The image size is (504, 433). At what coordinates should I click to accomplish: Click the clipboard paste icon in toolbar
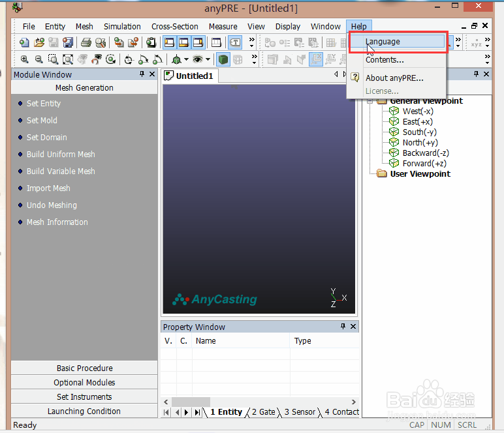pos(151,42)
